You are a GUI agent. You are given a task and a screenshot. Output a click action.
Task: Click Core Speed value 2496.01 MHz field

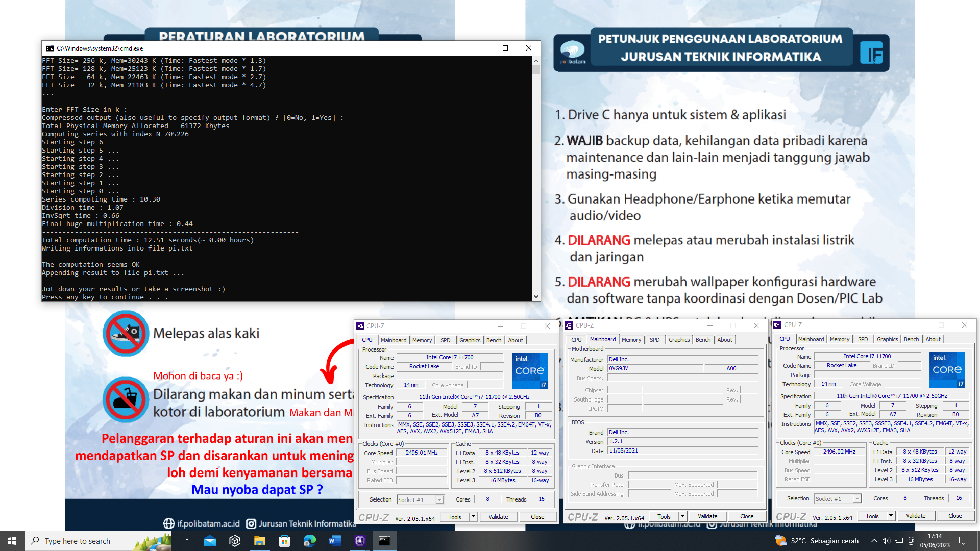[422, 453]
